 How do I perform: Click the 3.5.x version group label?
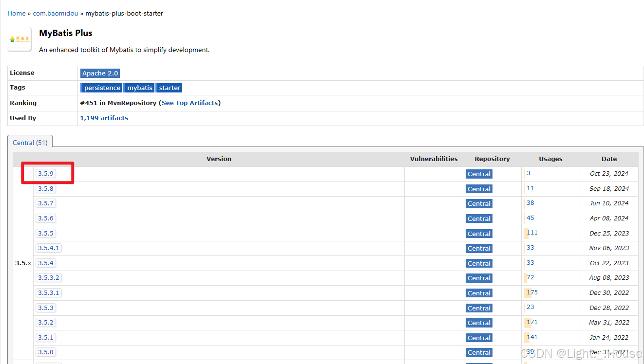pyautogui.click(x=23, y=263)
